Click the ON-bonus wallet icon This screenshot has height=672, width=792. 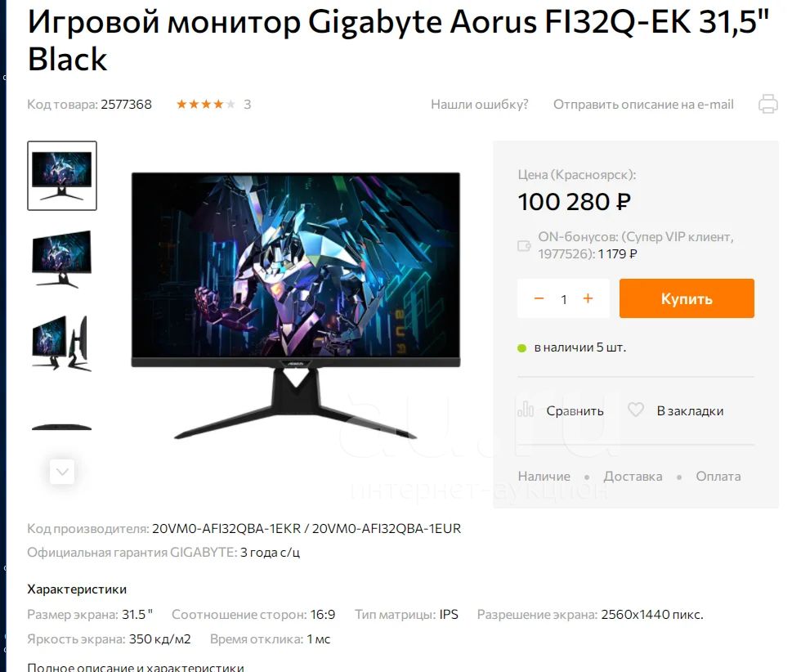click(x=524, y=245)
